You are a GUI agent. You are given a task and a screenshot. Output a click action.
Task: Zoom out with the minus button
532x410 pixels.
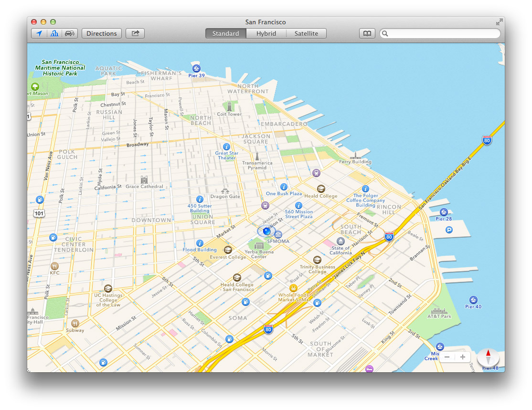point(447,357)
